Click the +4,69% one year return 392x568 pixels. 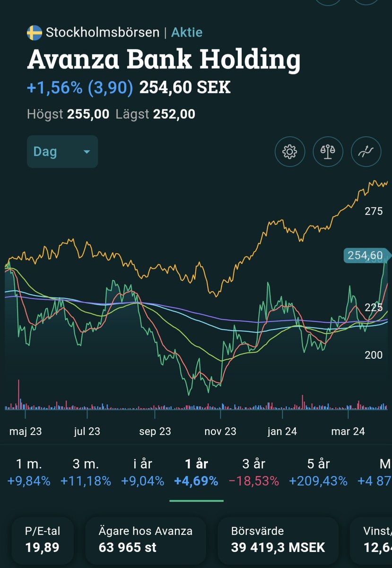tap(196, 481)
